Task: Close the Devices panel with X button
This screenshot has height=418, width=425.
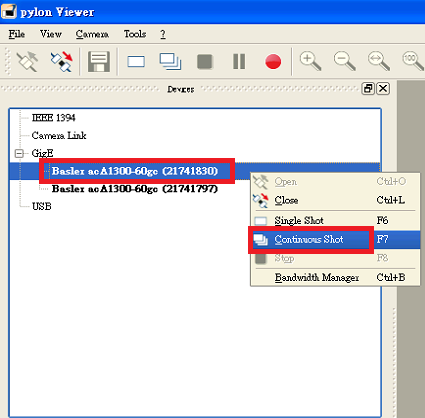Action: [x=383, y=89]
